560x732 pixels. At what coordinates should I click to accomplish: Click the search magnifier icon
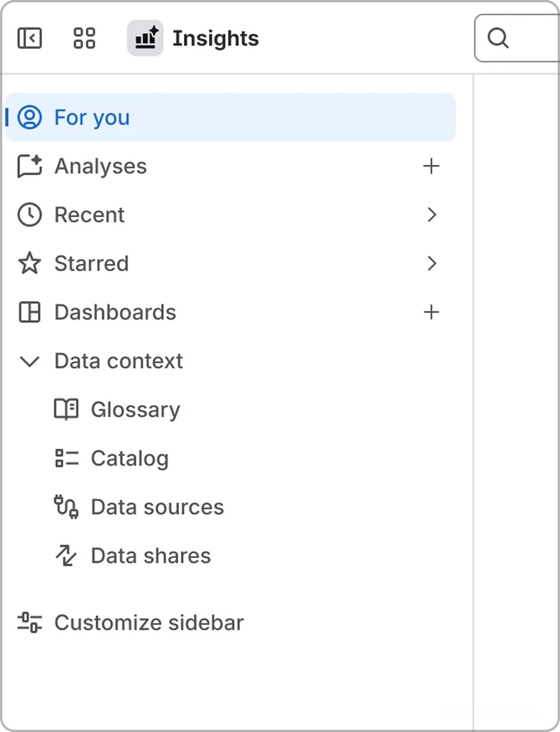(x=498, y=38)
